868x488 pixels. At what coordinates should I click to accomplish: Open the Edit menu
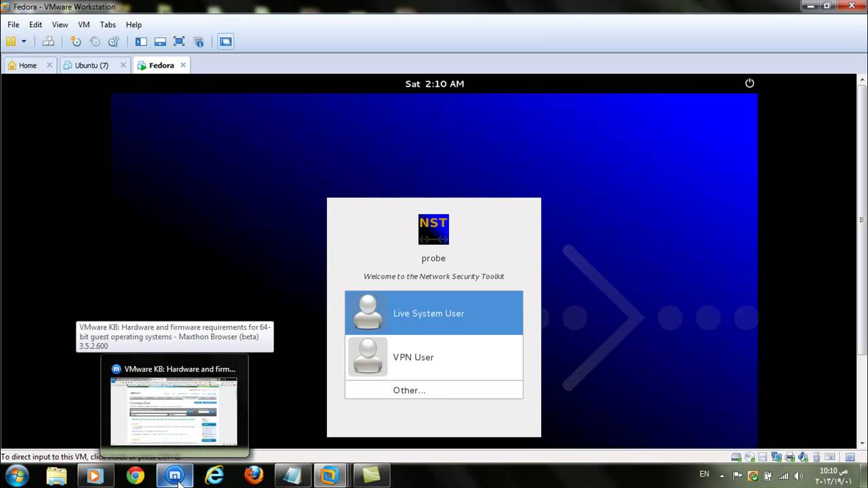click(35, 24)
